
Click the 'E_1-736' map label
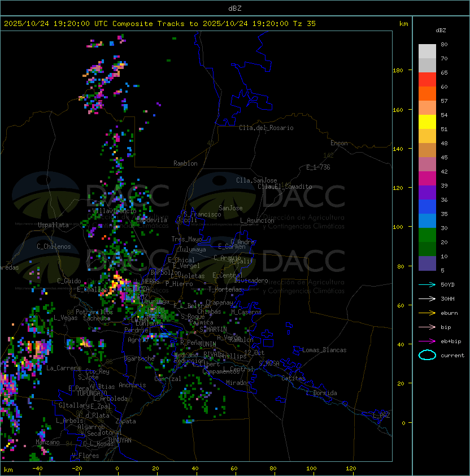pyautogui.click(x=318, y=167)
